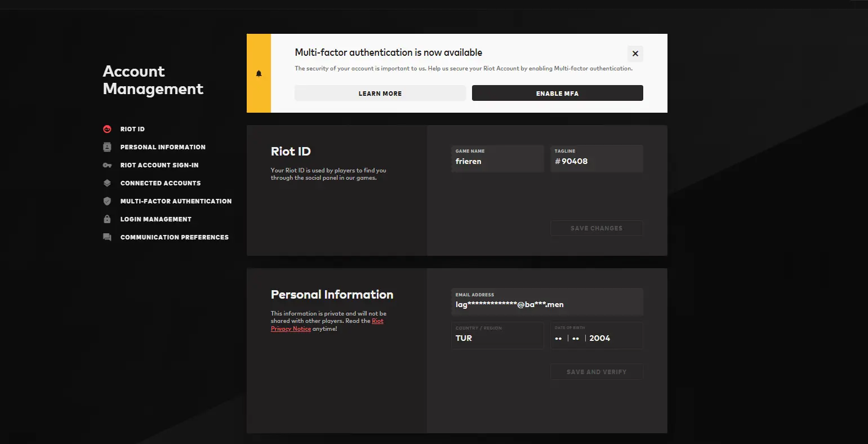Open the Riot Account Sign-In section

(159, 165)
